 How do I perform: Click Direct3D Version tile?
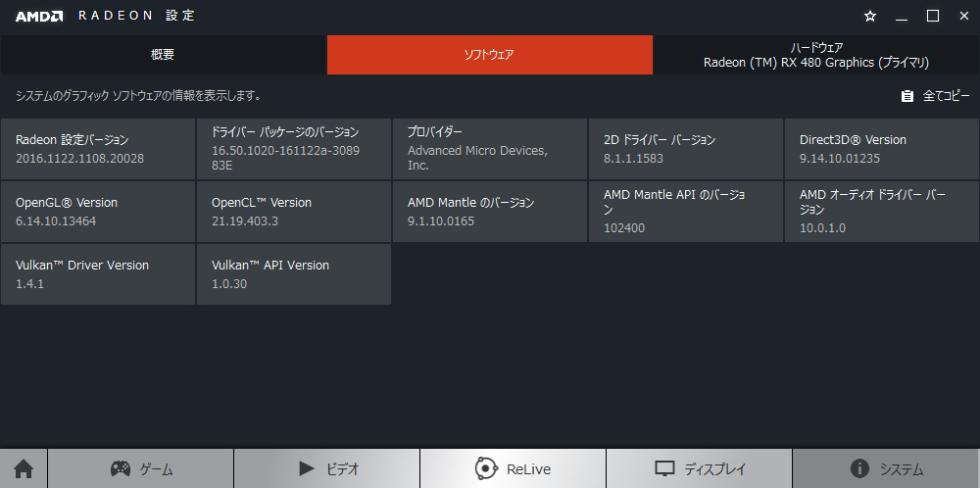(x=882, y=149)
